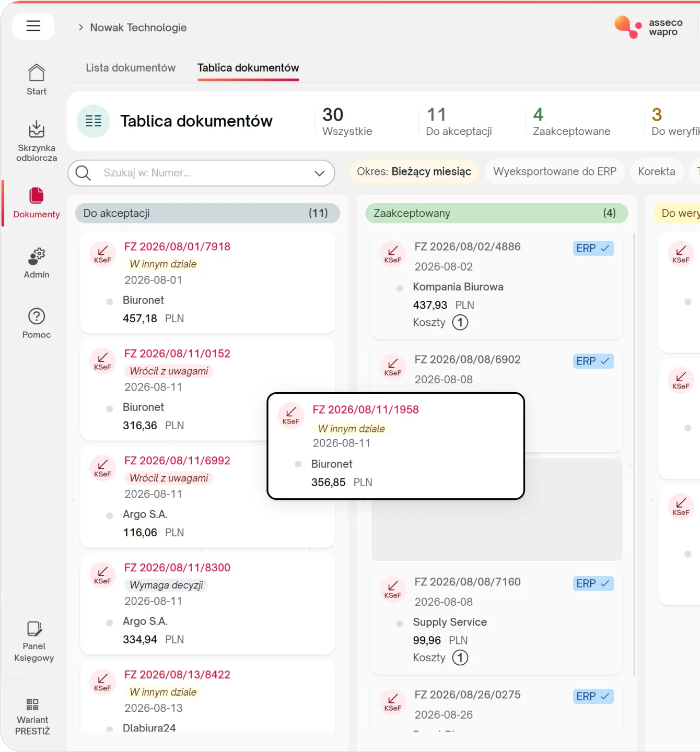Click Koszty count badge on Supply Service card
The height and width of the screenshot is (752, 700).
tap(460, 657)
